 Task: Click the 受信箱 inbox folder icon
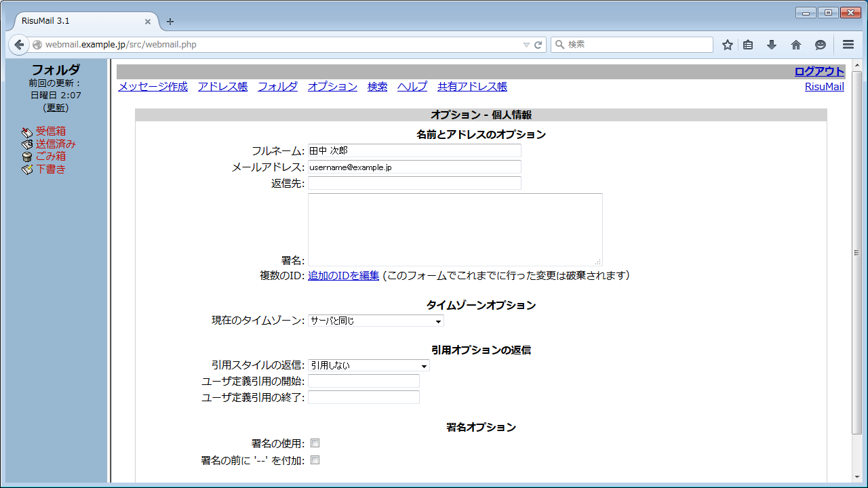click(x=27, y=131)
